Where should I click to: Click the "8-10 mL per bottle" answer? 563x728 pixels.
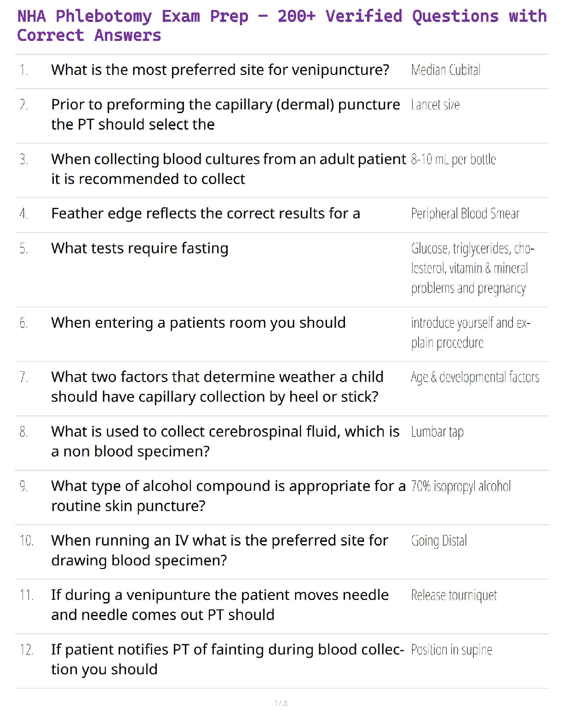(453, 159)
